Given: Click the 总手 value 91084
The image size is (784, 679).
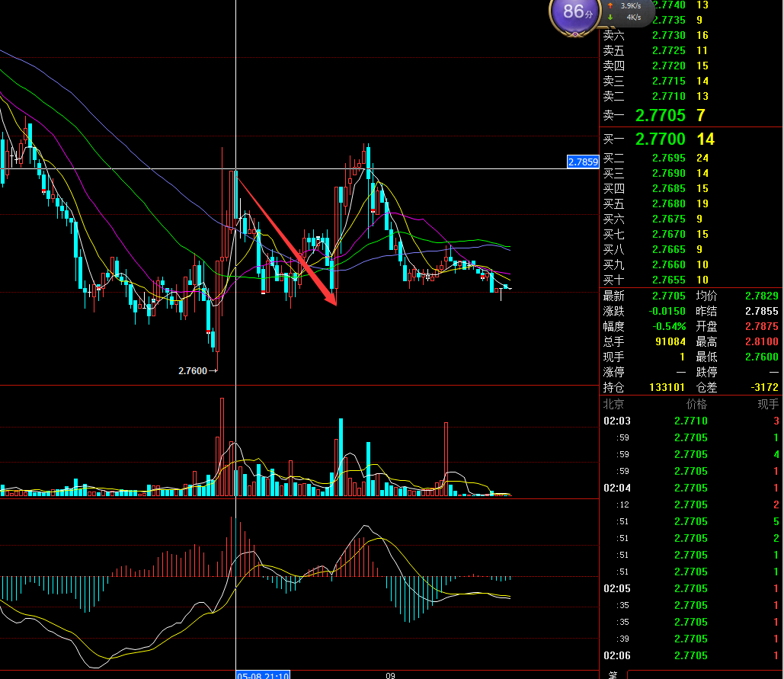Looking at the screenshot, I should pos(670,341).
